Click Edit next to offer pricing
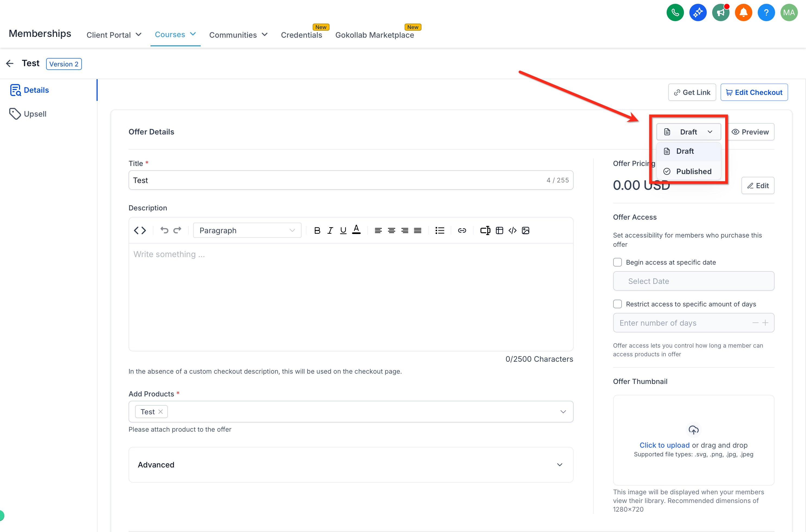The width and height of the screenshot is (806, 532). (x=757, y=185)
